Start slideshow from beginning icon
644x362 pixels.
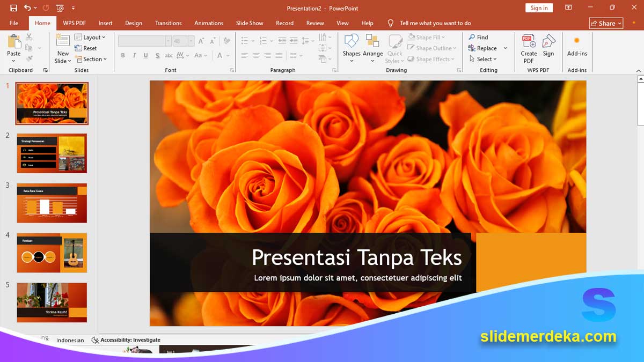pyautogui.click(x=60, y=8)
